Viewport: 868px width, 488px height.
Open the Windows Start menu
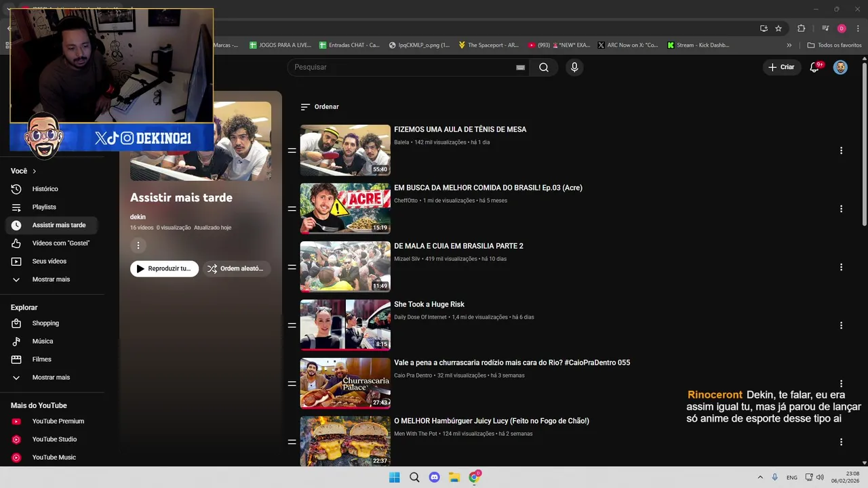click(394, 477)
